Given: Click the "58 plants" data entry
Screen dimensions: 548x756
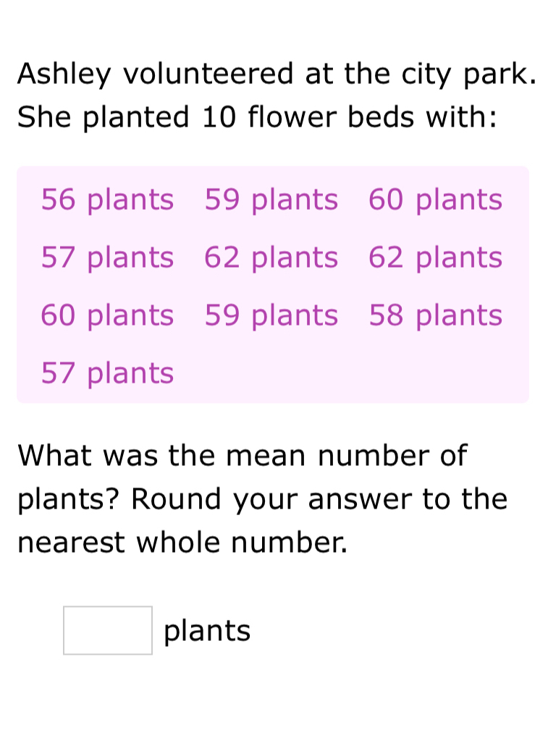Looking at the screenshot, I should [435, 315].
